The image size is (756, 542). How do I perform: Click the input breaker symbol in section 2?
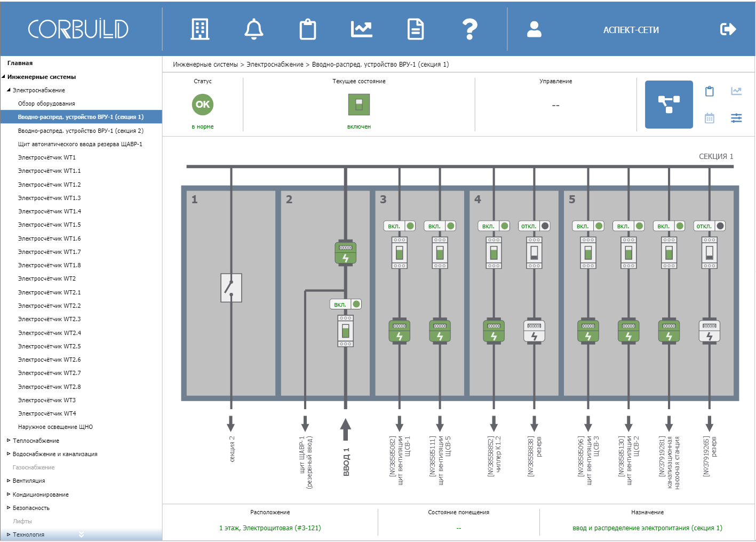point(346,331)
